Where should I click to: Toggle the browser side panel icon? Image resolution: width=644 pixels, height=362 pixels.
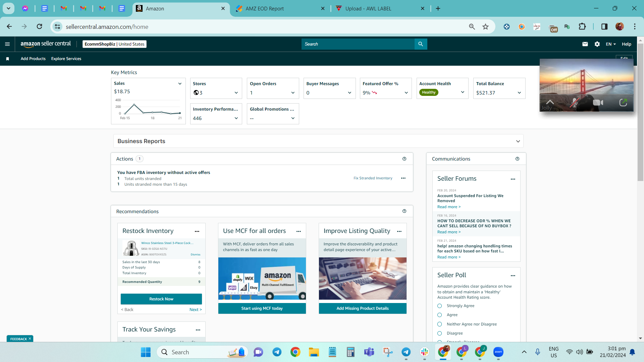click(604, 26)
